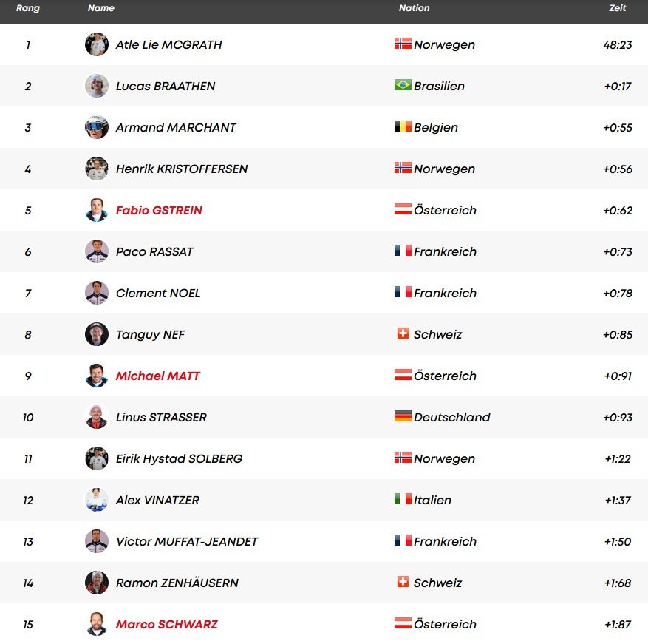
Task: Click France flag in Paco RASSAT row
Action: 403,251
